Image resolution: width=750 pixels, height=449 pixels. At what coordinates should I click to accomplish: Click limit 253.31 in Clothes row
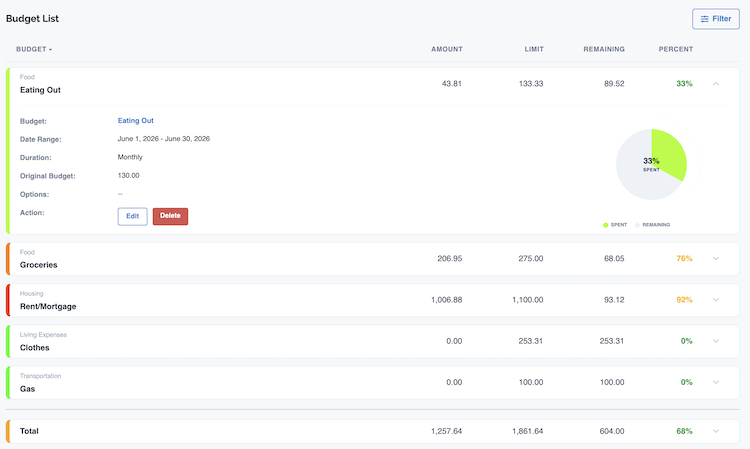(530, 341)
